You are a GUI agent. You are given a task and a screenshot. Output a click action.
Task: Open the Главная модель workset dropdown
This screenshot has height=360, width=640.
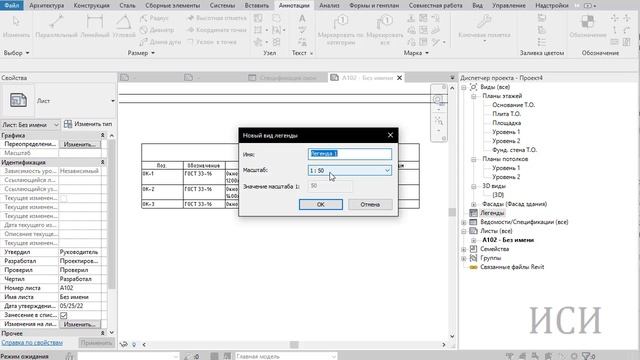(x=286, y=356)
